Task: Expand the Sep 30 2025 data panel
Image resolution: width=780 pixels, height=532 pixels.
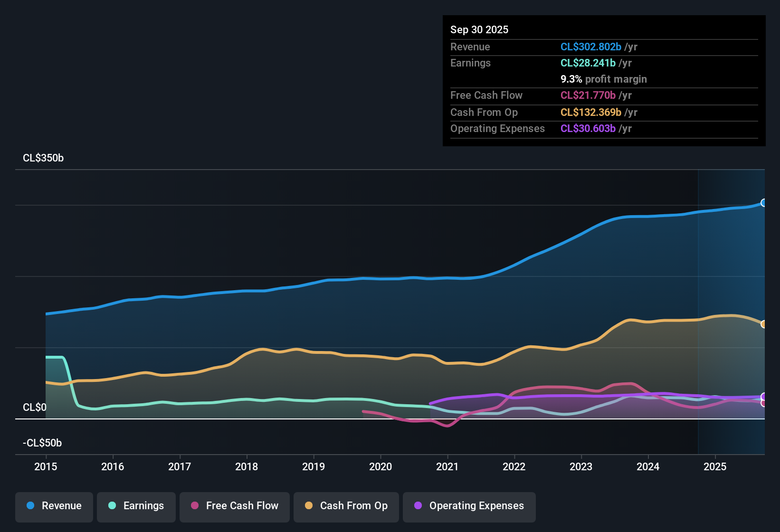Action: 479,29
